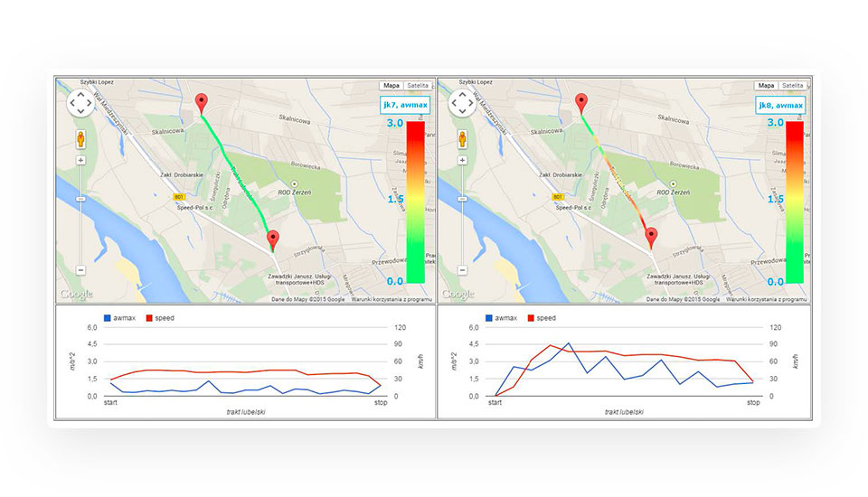Zoom out with minus button on left map
Viewport: 868px width, 497px height.
[80, 270]
